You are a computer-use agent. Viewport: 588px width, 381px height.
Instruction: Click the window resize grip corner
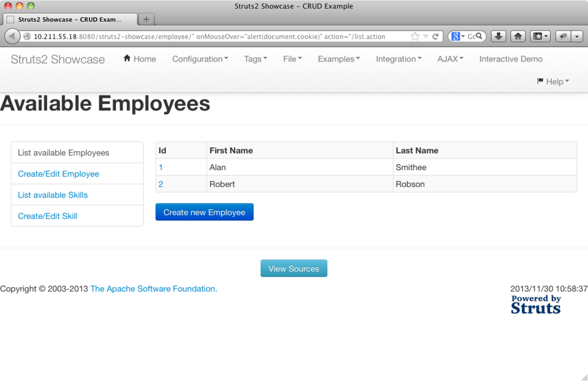click(584, 377)
